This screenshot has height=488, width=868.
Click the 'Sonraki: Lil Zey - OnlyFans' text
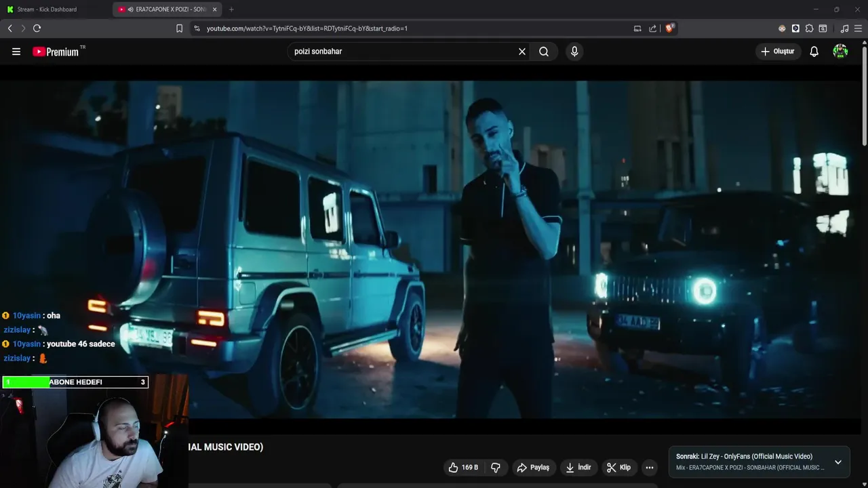744,457
